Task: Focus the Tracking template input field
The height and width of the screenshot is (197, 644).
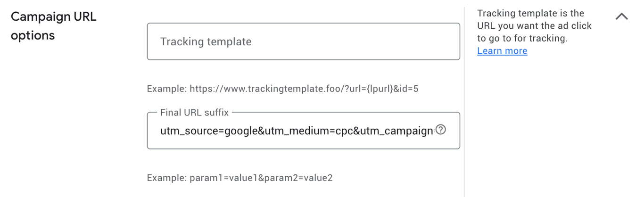Action: [x=303, y=41]
